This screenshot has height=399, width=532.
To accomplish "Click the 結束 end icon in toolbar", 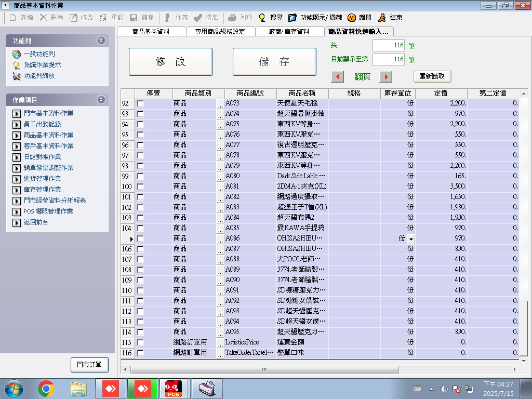I will click(x=382, y=17).
